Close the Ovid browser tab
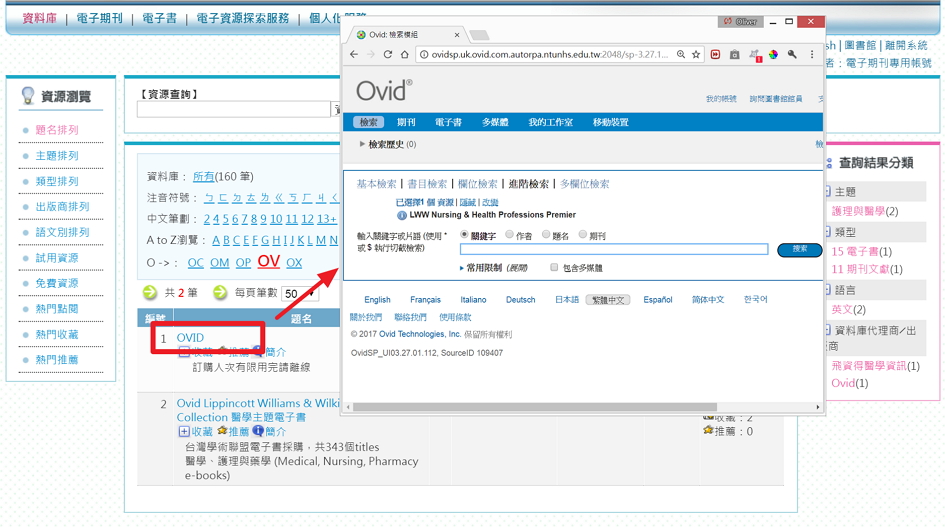Image resolution: width=945 pixels, height=527 pixels. pos(457,35)
